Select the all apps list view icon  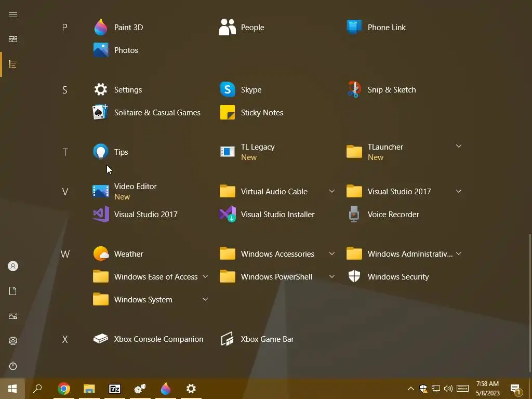pos(13,64)
